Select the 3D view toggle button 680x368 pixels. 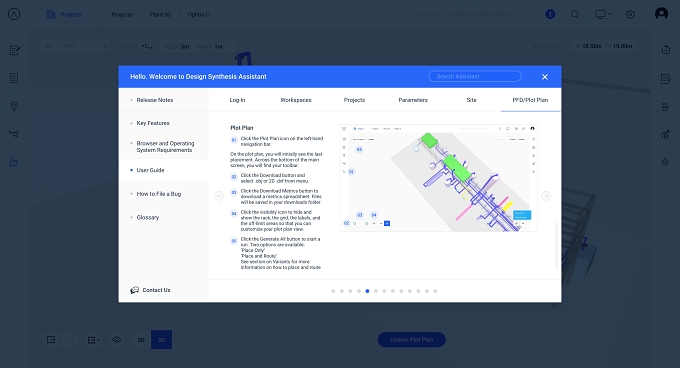(x=161, y=340)
